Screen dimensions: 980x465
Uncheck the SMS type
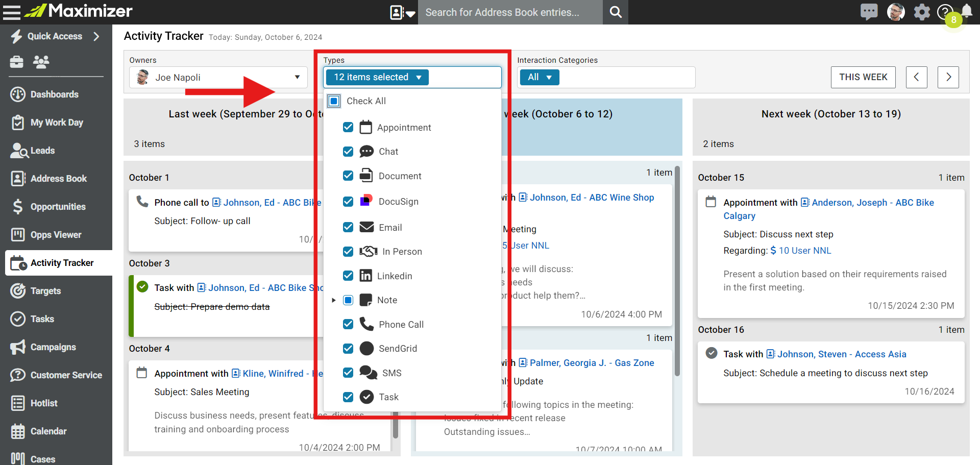click(x=348, y=373)
